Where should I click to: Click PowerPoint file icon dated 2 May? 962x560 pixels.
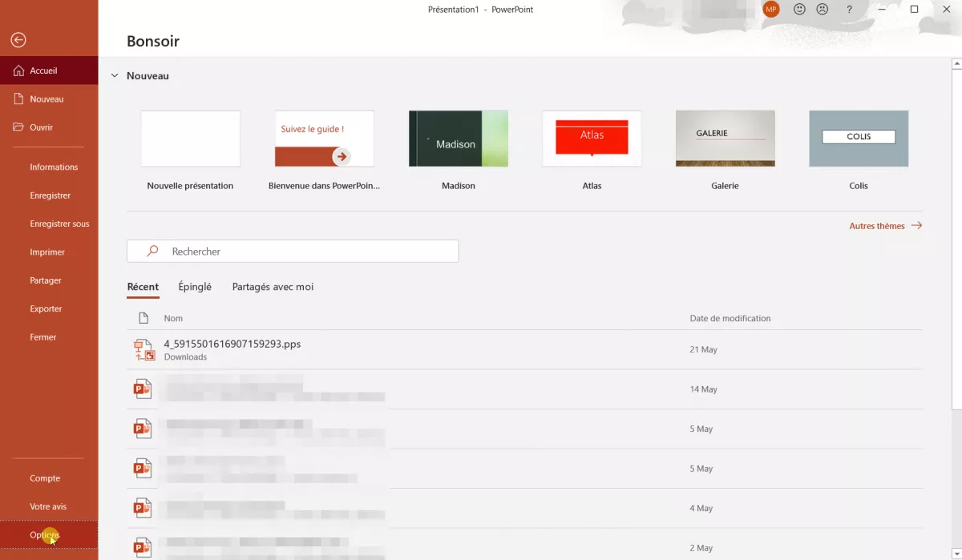click(143, 547)
